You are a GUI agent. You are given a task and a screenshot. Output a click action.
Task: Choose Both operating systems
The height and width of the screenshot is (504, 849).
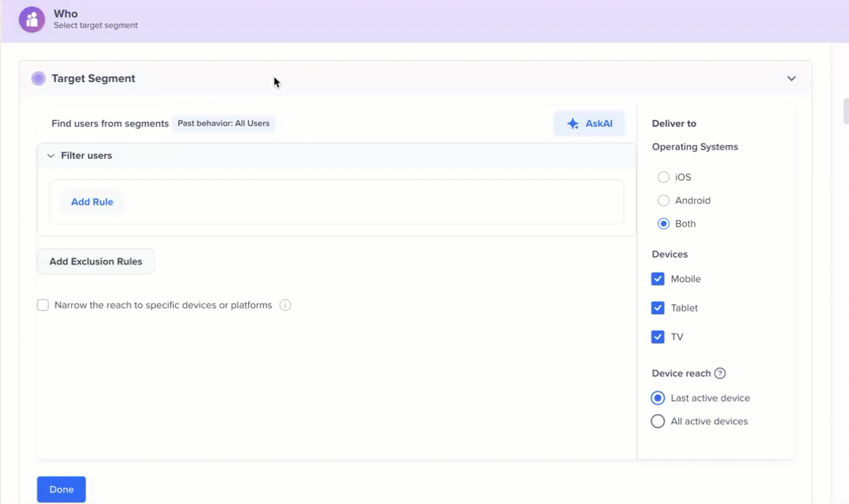(x=663, y=224)
